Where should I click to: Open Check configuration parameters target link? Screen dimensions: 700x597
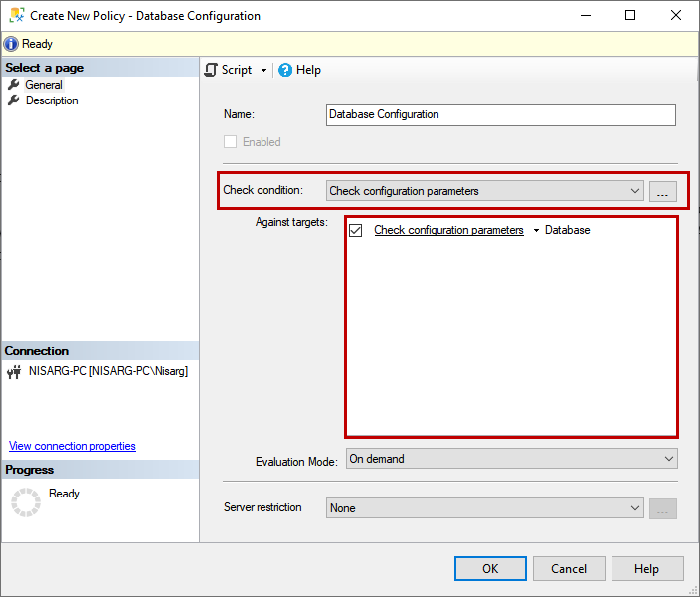[448, 230]
